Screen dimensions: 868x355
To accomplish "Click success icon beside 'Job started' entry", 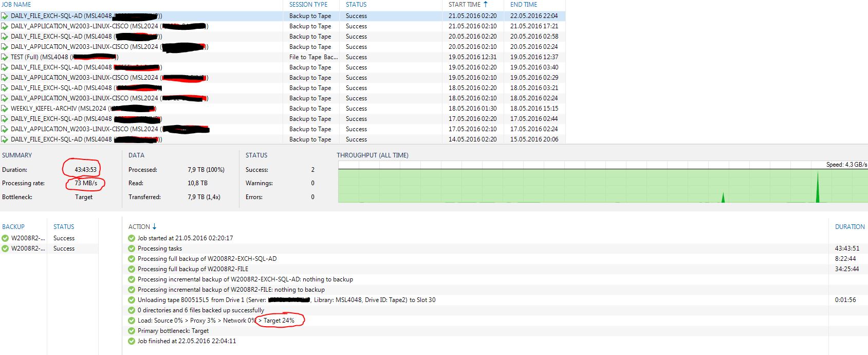I will pos(132,238).
